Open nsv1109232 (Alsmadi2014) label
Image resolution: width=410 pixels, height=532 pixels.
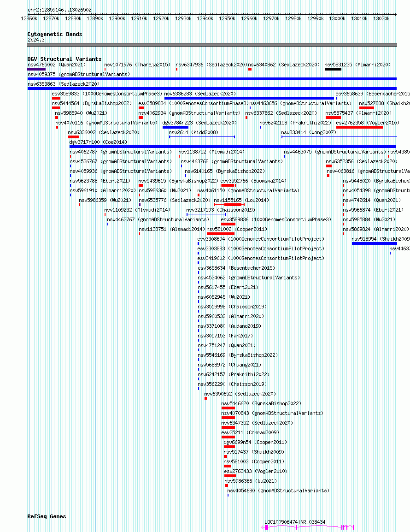[137, 210]
